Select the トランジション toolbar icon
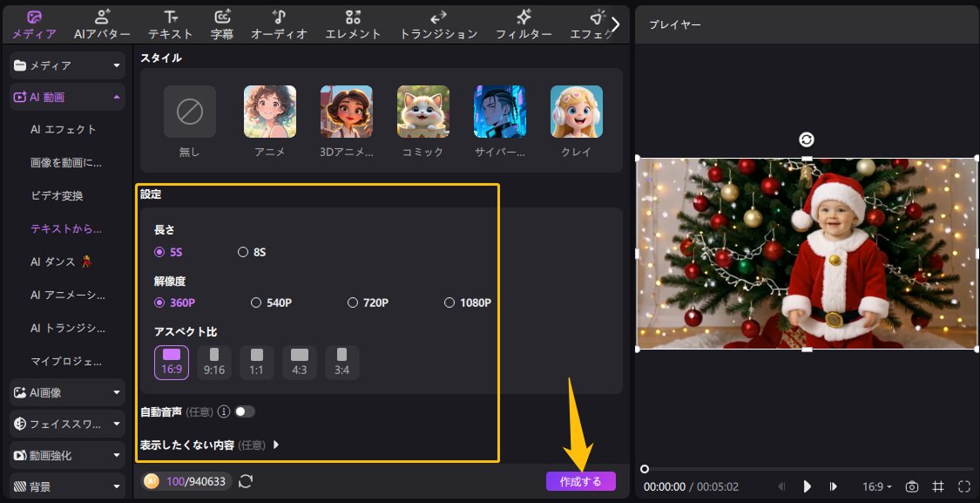980x503 pixels. coord(438,24)
